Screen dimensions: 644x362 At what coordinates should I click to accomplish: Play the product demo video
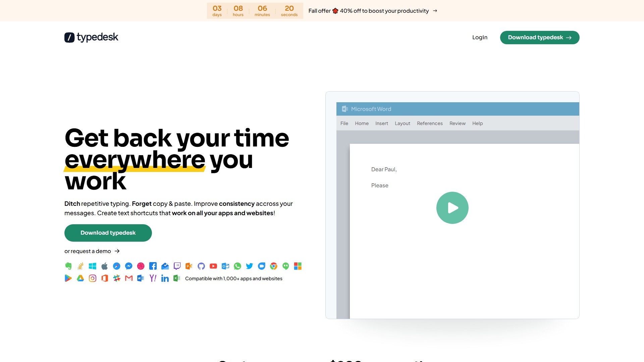pyautogui.click(x=452, y=207)
